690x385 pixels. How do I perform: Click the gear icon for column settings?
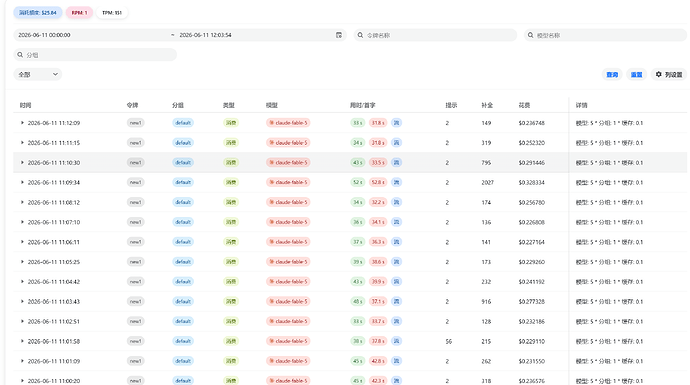[659, 74]
